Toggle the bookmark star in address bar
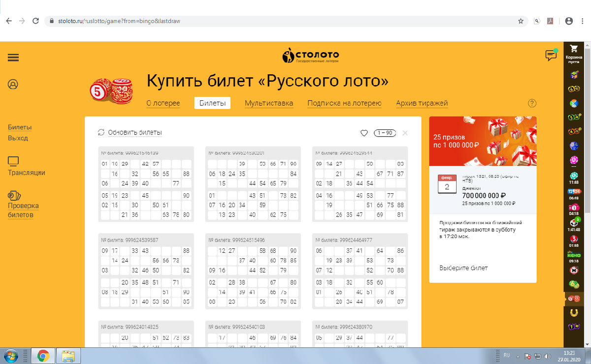Image resolution: width=591 pixels, height=364 pixels. 520,21
